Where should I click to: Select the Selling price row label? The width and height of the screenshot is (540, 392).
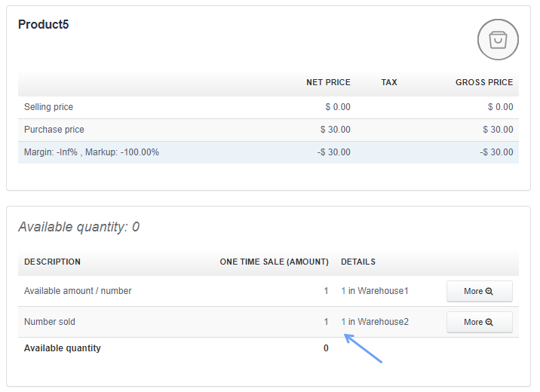click(48, 107)
